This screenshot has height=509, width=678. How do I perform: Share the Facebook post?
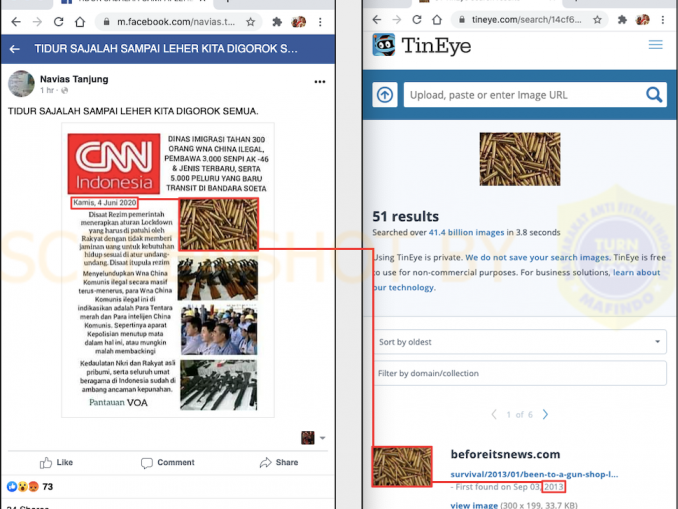tap(279, 462)
